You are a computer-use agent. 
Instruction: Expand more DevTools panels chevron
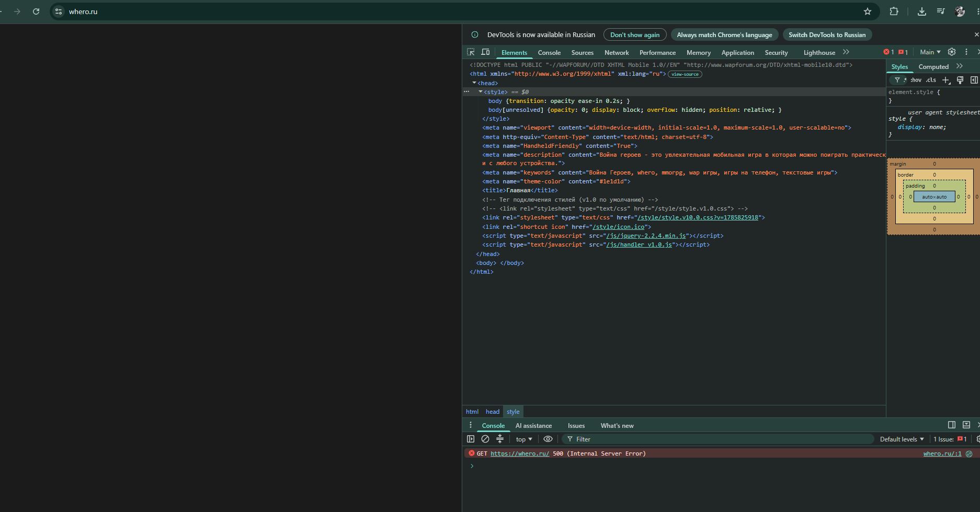[846, 52]
